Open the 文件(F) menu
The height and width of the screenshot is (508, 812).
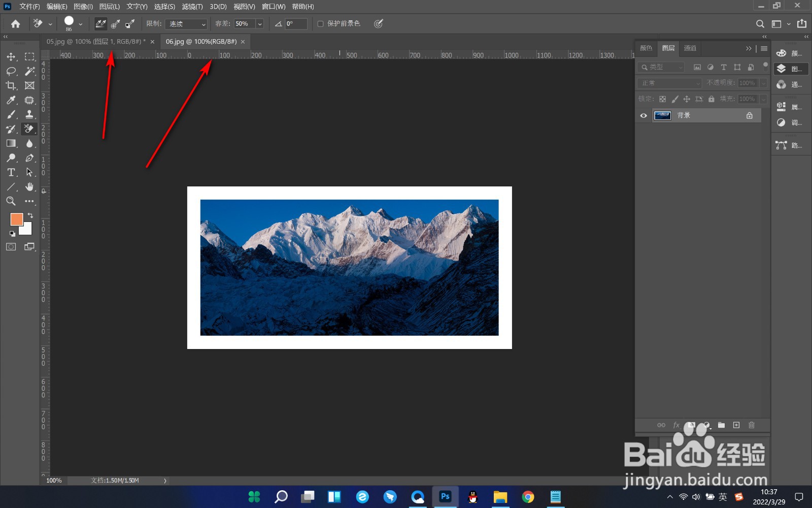(x=29, y=7)
